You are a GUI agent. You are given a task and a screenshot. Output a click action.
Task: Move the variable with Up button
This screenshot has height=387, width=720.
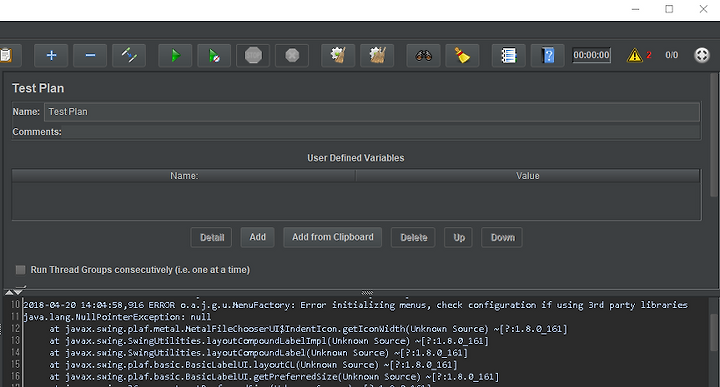(x=458, y=237)
